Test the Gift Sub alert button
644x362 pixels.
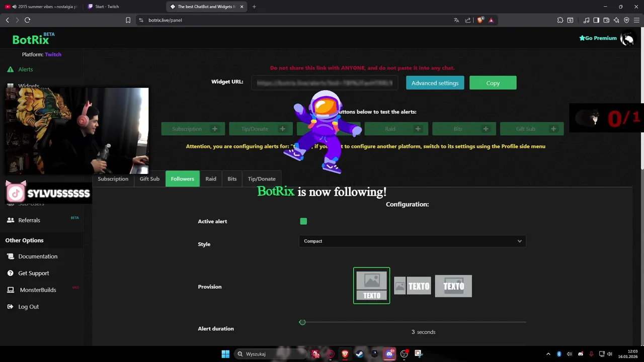532,129
